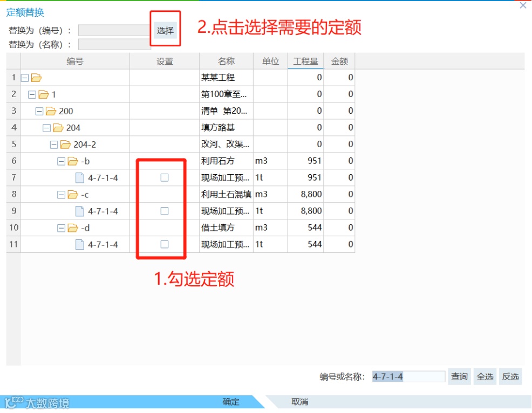Collapse the -b folder node
The image size is (532, 413).
click(61, 161)
